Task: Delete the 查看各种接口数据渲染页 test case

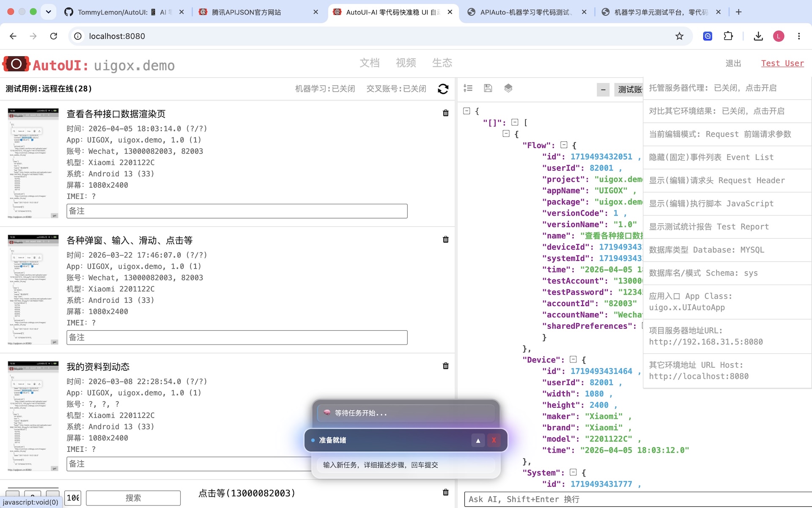Action: pos(445,113)
